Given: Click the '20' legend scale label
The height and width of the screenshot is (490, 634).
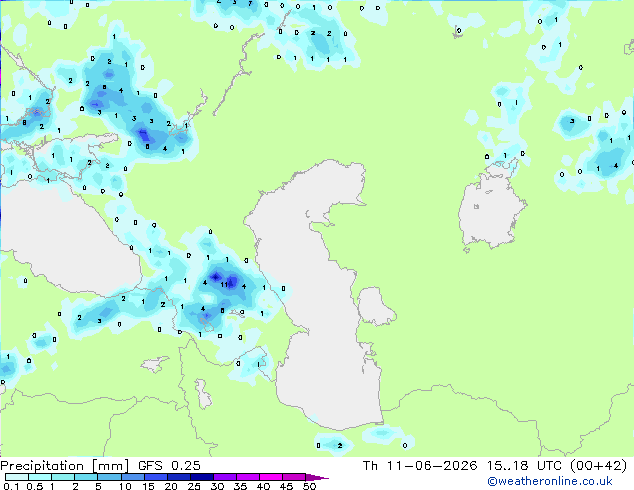Looking at the screenshot, I should (x=171, y=486).
